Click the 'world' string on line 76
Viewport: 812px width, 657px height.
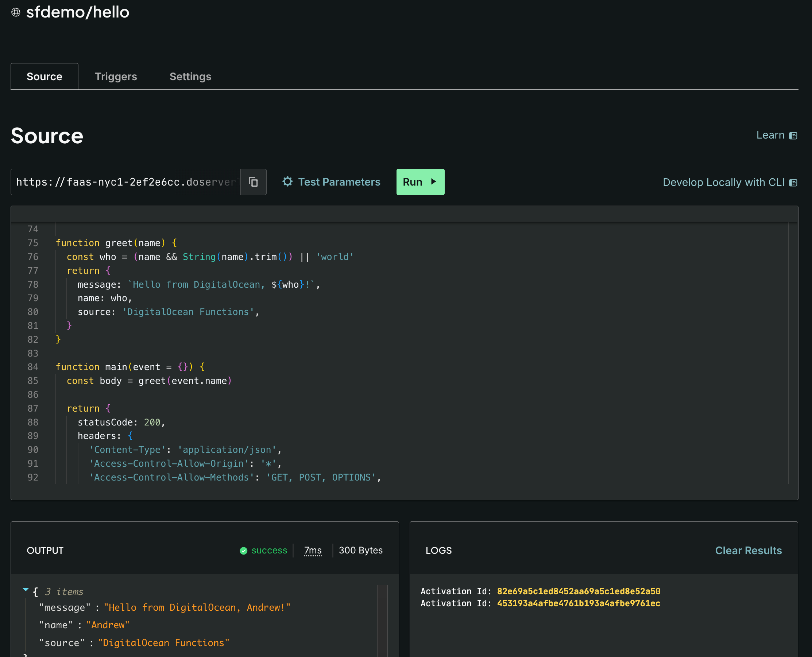[x=335, y=257]
